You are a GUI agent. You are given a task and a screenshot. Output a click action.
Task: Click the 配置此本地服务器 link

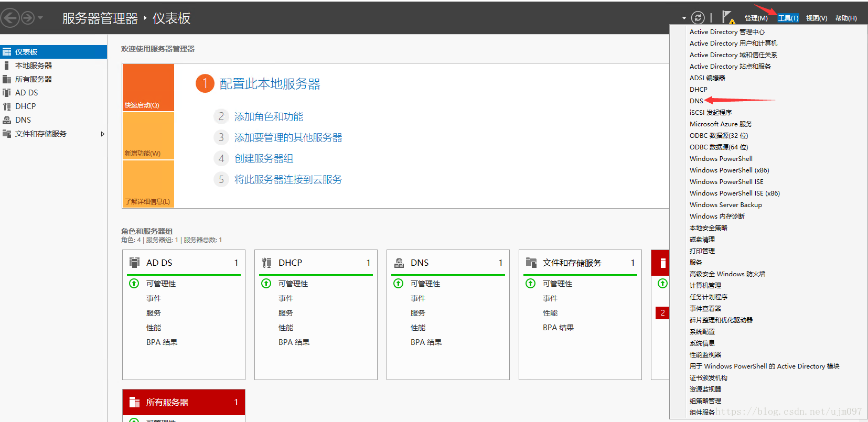click(270, 84)
